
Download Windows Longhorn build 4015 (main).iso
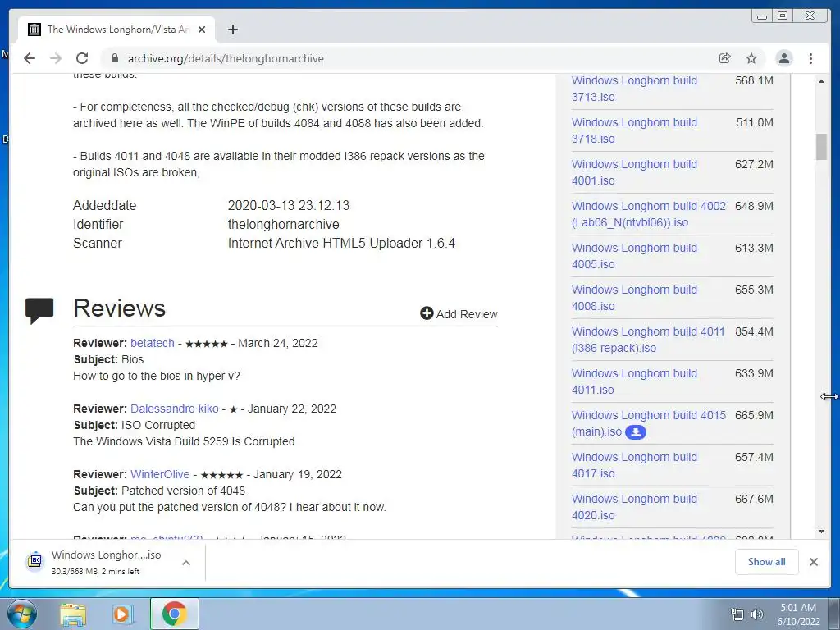pyautogui.click(x=649, y=422)
